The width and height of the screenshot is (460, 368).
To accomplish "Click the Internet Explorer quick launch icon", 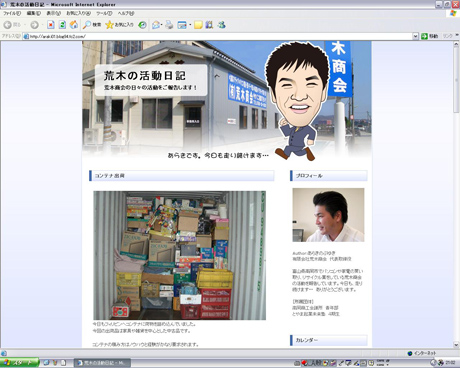I will tap(47, 363).
